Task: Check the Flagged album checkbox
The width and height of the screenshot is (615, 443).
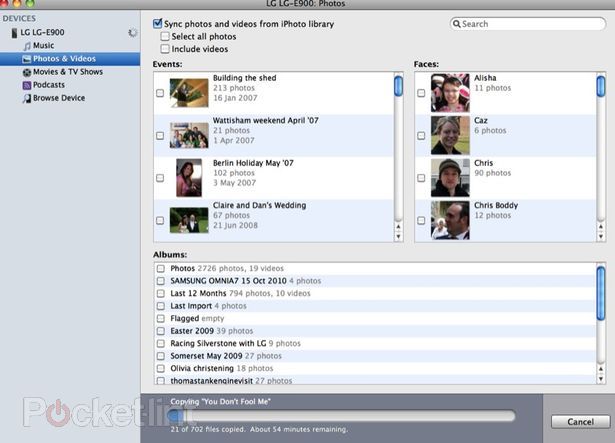Action: coord(160,318)
